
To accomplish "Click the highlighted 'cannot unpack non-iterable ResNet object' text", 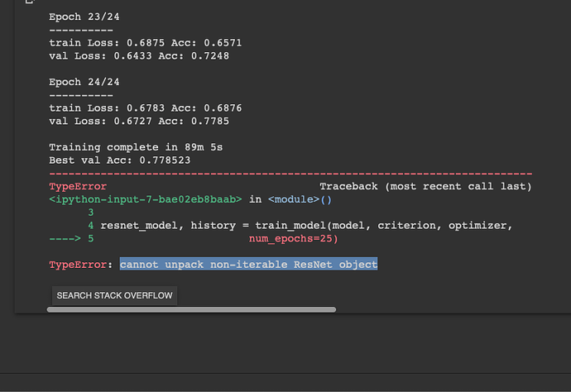I will 248,265.
